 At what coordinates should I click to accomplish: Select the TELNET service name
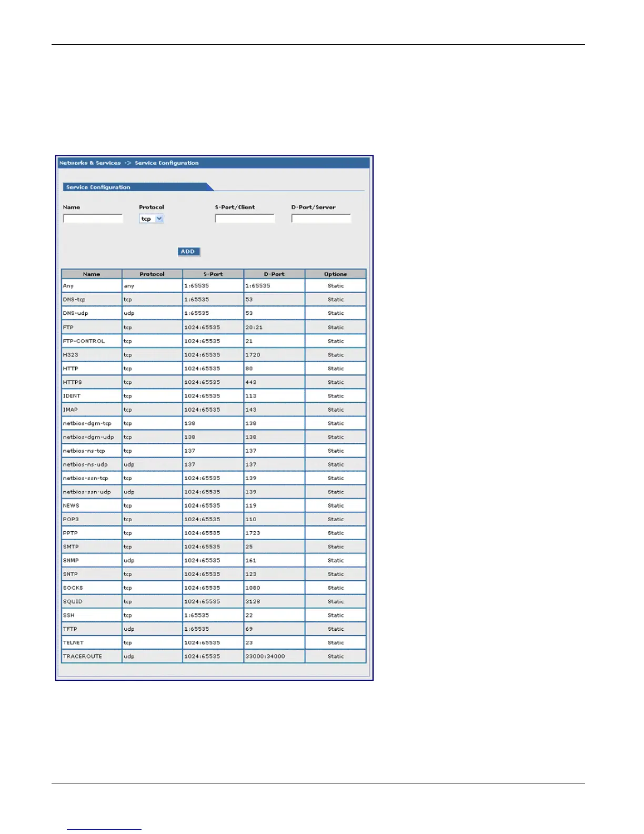[x=73, y=642]
